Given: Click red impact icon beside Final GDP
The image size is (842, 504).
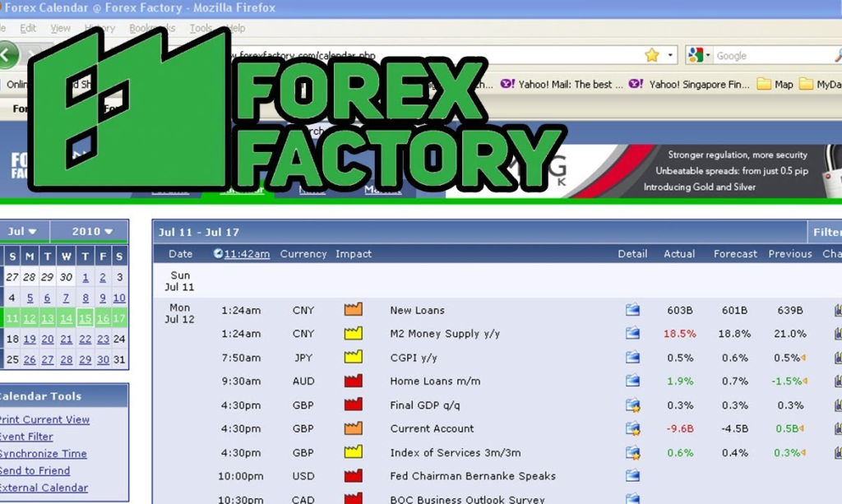Looking at the screenshot, I should pyautogui.click(x=354, y=405).
